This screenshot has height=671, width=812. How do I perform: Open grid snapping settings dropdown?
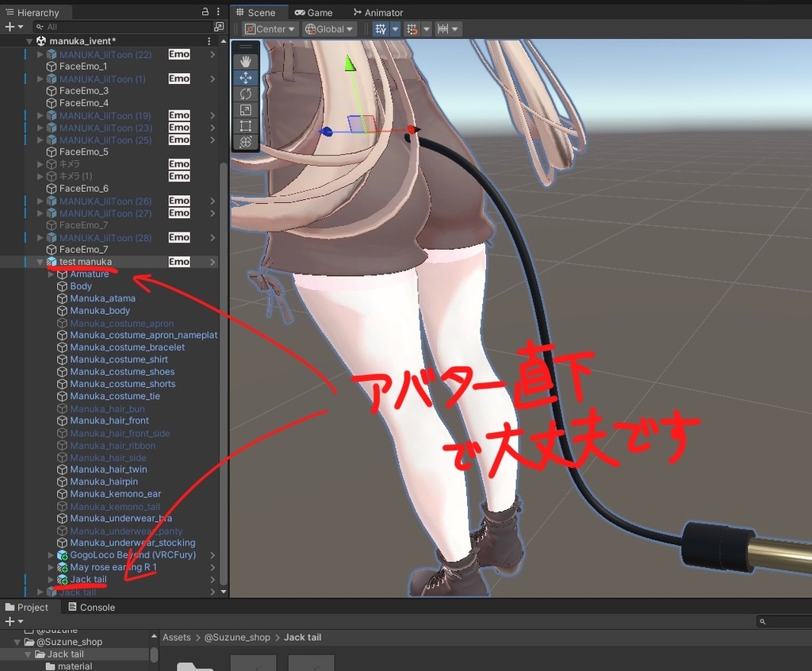click(x=427, y=29)
